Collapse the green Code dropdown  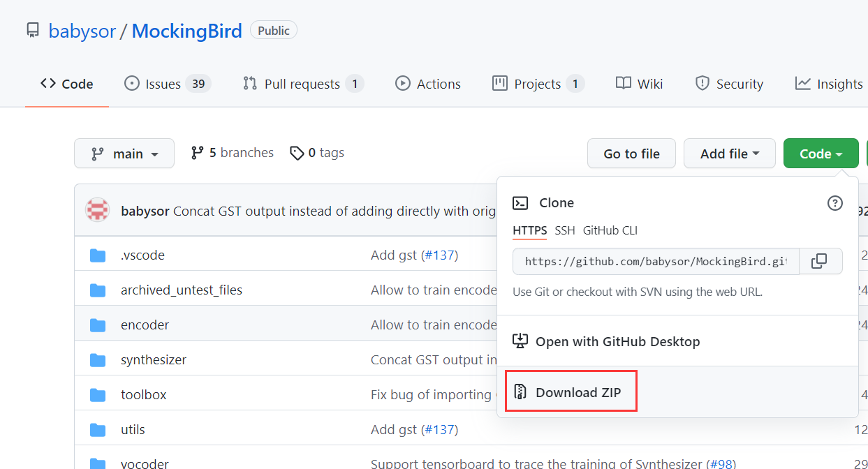pos(821,153)
